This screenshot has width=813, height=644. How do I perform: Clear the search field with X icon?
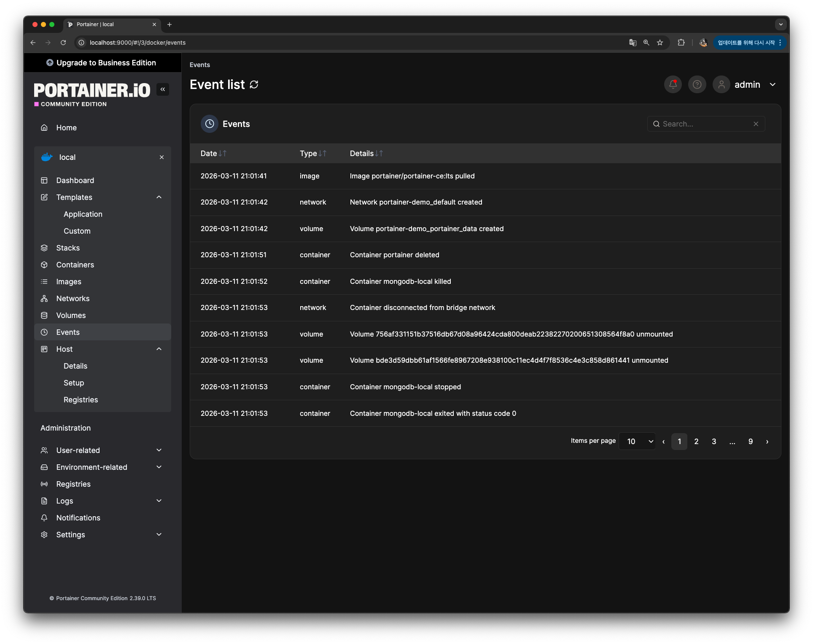click(756, 124)
